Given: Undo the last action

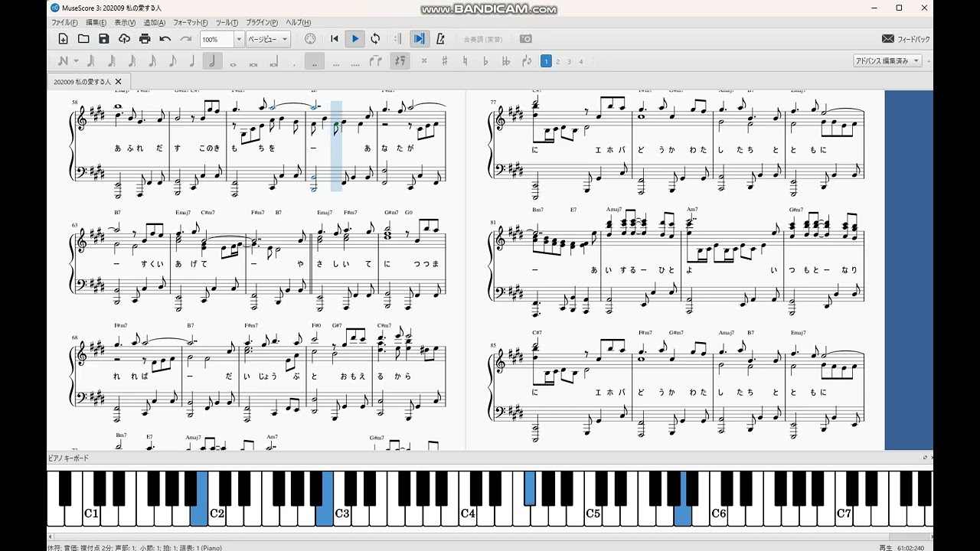Looking at the screenshot, I should click(165, 39).
